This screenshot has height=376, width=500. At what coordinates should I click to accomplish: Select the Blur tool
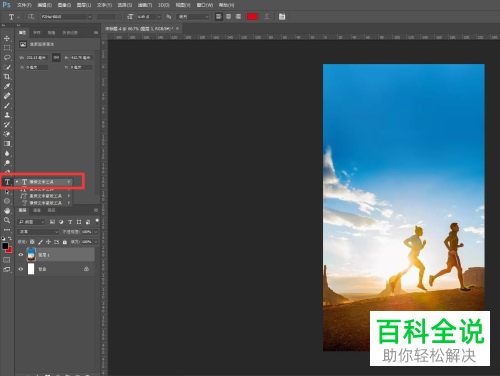point(7,153)
